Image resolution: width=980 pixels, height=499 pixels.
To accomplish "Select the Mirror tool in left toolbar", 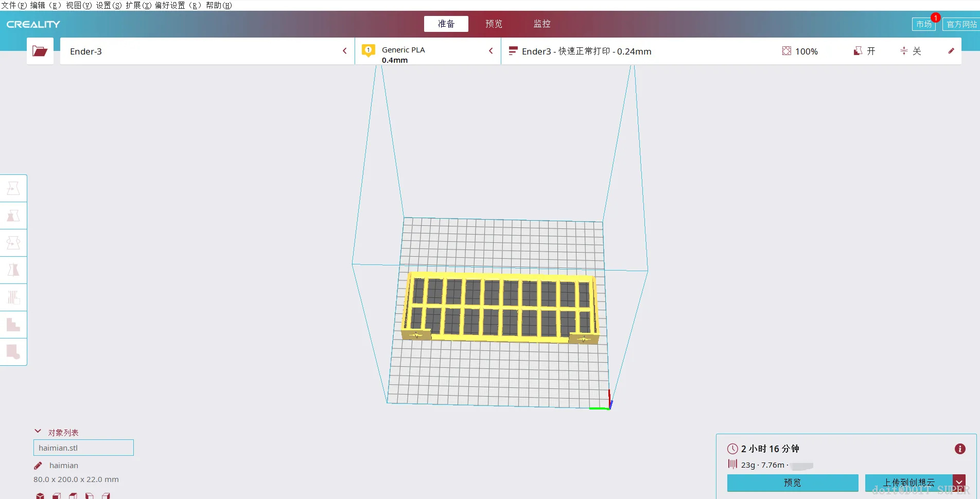I will pyautogui.click(x=13, y=270).
